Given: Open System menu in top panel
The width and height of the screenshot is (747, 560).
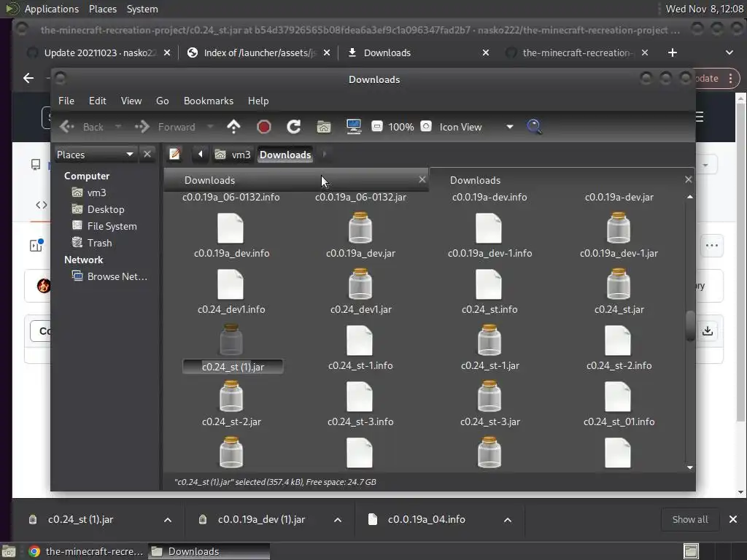Looking at the screenshot, I should coord(142,9).
